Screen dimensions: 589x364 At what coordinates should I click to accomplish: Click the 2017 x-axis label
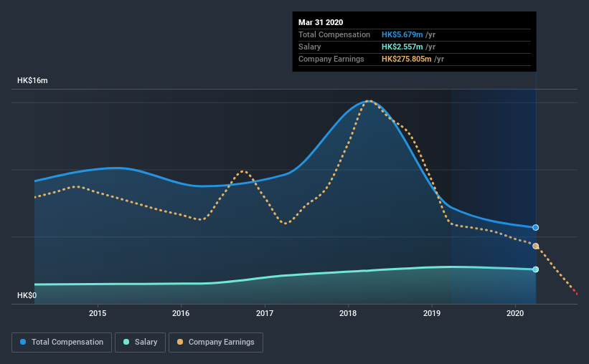(265, 313)
